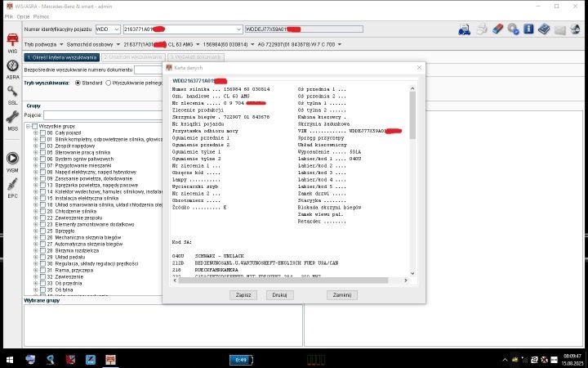The height and width of the screenshot is (368, 588).
Task: Expand the 26 Mechaniczna skrzynia biegów node
Action: tap(36, 238)
